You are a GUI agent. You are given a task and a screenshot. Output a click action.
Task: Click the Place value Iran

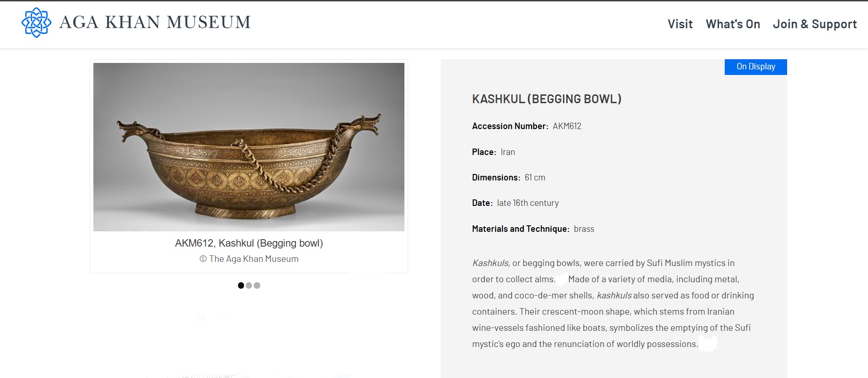click(x=507, y=152)
